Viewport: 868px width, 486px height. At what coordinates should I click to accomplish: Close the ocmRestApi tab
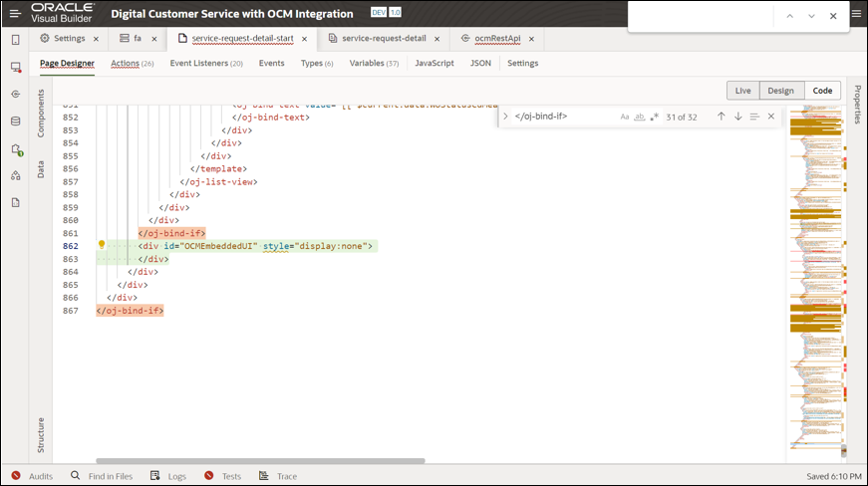pyautogui.click(x=531, y=39)
